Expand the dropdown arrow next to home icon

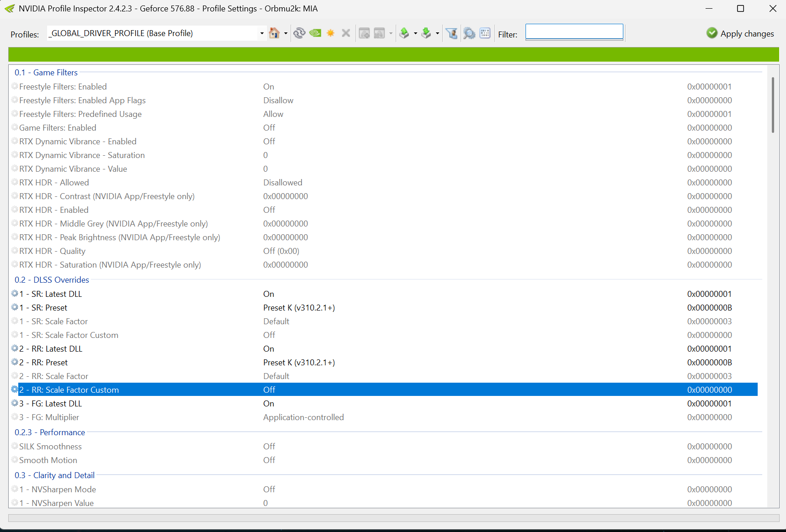tap(286, 33)
